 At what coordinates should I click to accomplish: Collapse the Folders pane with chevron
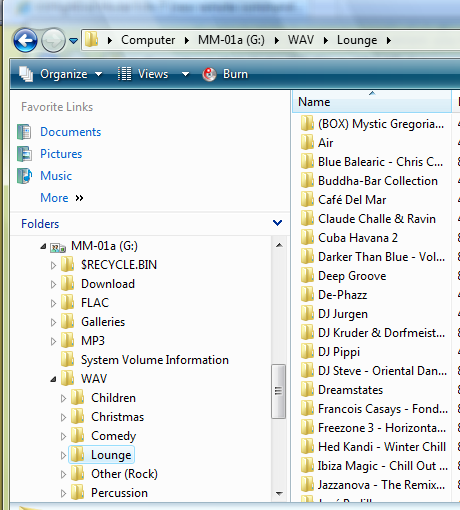(x=277, y=223)
